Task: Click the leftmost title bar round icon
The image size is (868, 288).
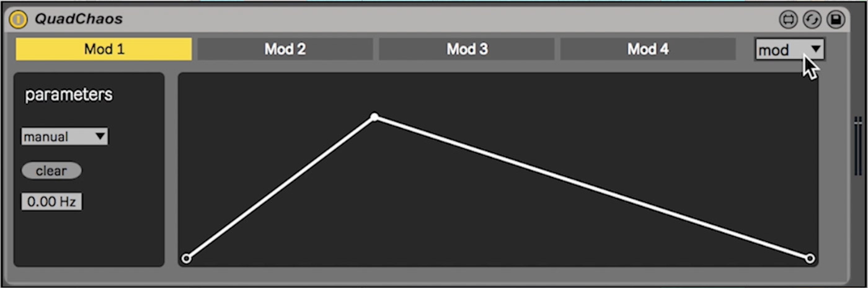Action: pyautogui.click(x=788, y=20)
